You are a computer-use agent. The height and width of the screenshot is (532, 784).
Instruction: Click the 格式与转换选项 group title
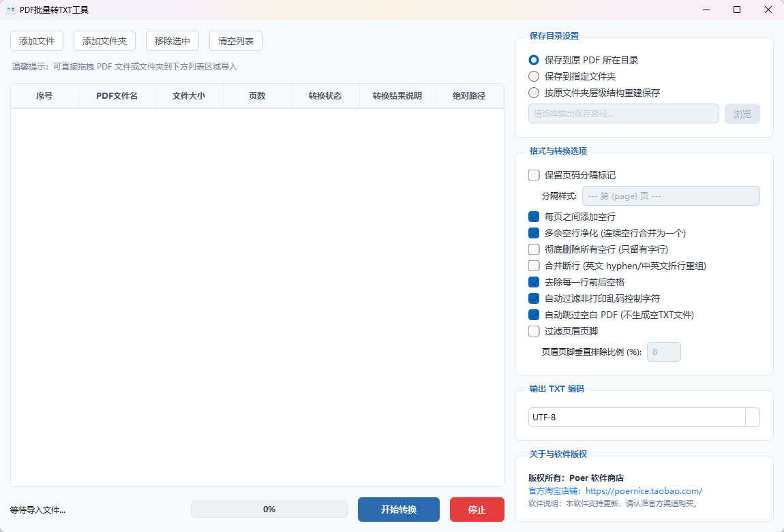pyautogui.click(x=558, y=151)
